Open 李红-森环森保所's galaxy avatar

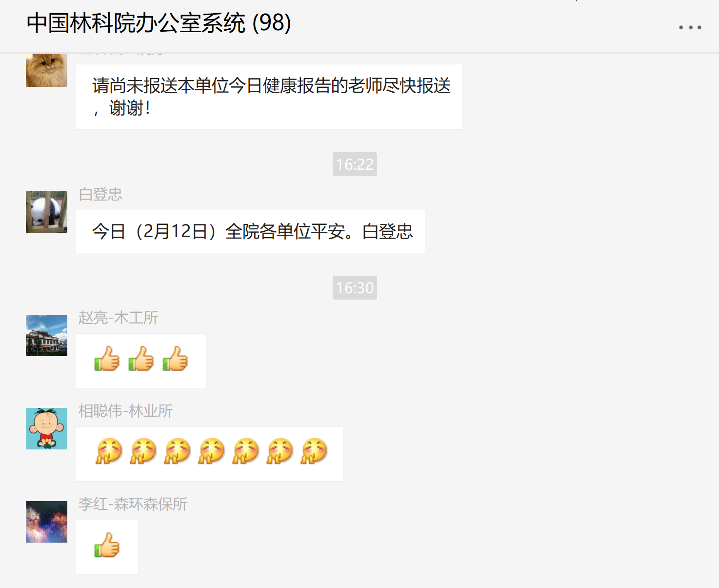(46, 522)
